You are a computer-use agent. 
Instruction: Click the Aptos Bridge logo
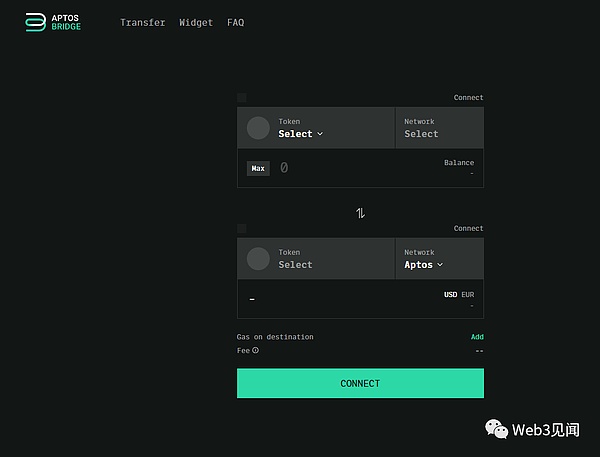[x=54, y=22]
